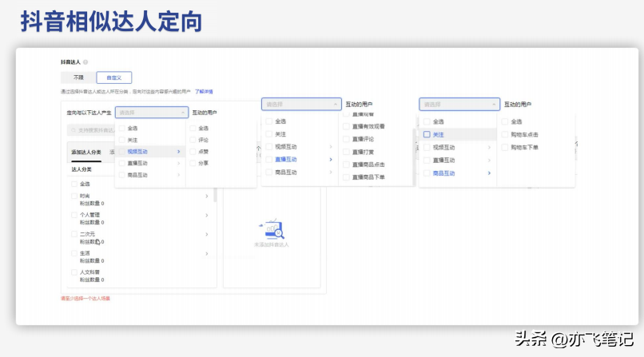The height and width of the screenshot is (357, 644).
Task: Enable the 购物车点击 checkbox
Action: 505,135
